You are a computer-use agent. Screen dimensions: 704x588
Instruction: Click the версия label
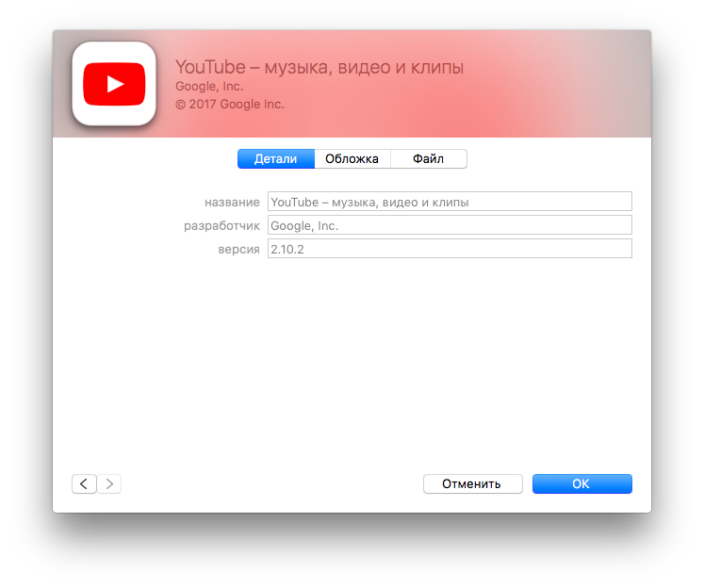click(x=238, y=250)
